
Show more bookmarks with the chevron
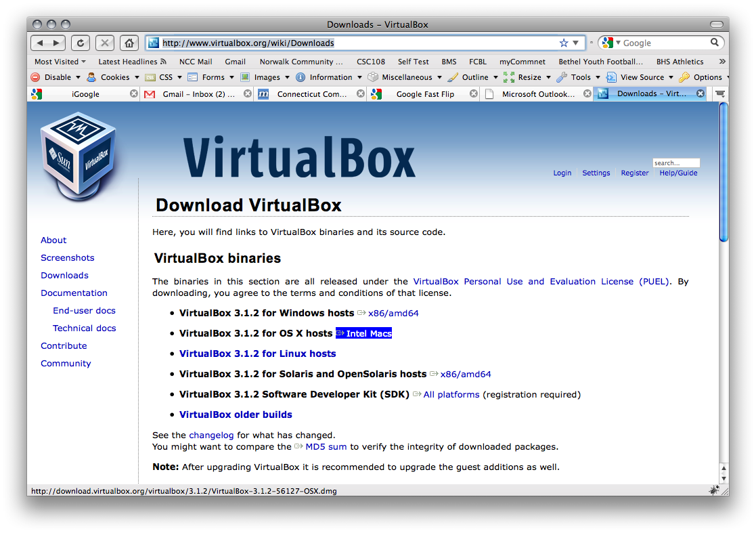722,61
